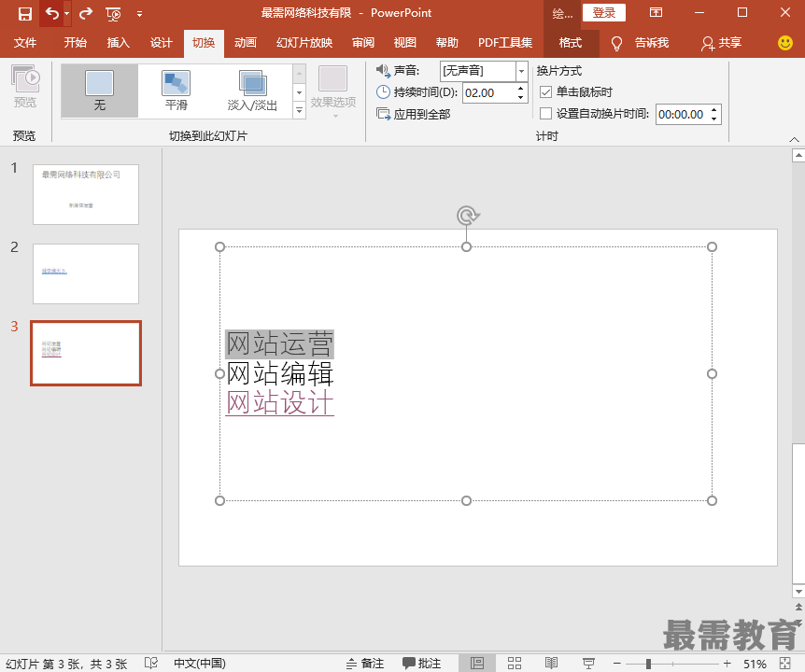Increase the duration with the up spinner
The width and height of the screenshot is (805, 672).
point(520,89)
